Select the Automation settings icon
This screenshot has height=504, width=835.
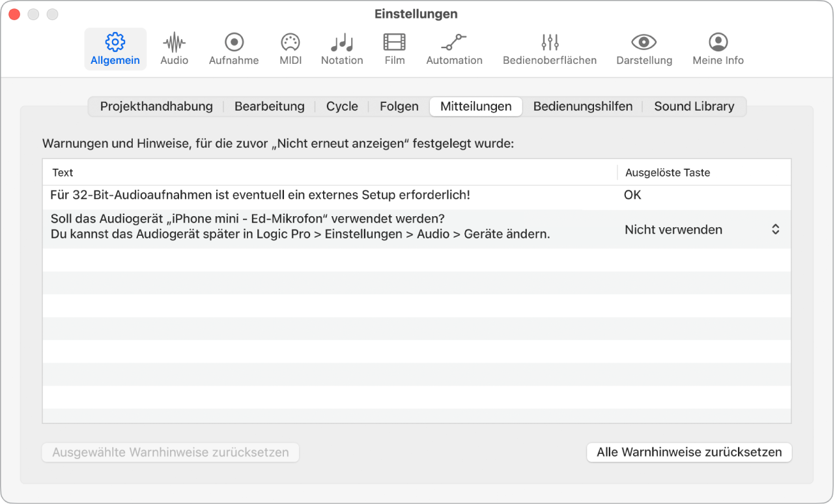click(x=454, y=49)
